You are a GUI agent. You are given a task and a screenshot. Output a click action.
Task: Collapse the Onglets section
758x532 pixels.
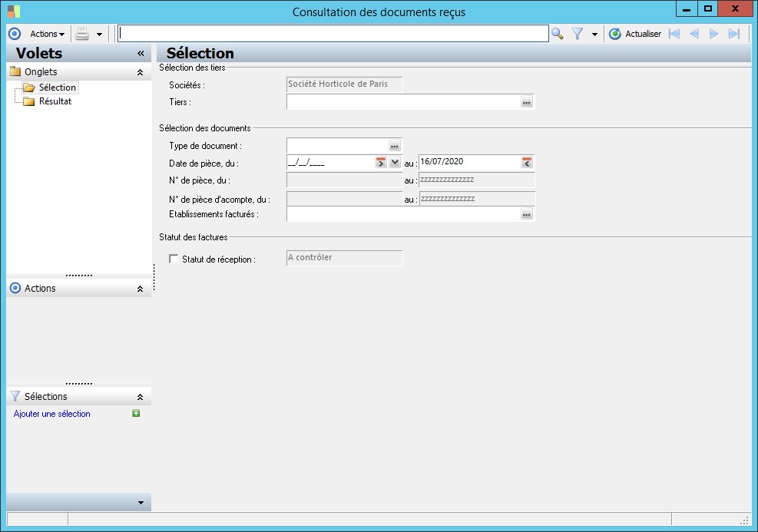[140, 72]
